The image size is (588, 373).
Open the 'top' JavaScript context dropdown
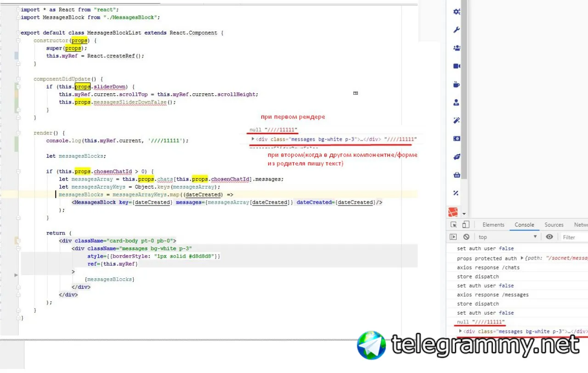click(508, 237)
